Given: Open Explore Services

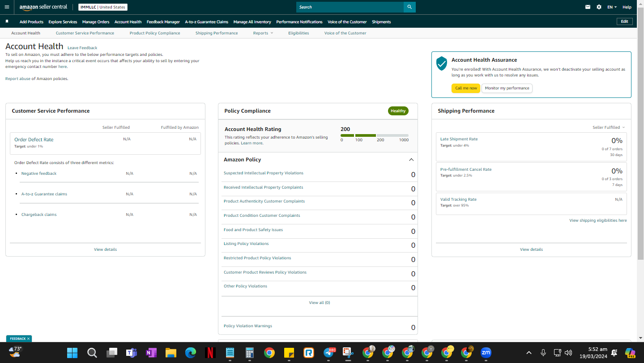Looking at the screenshot, I should click(x=63, y=22).
